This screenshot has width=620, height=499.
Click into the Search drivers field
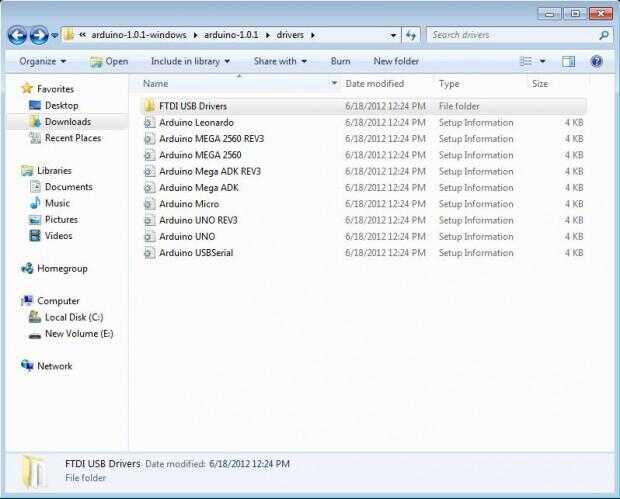click(x=514, y=35)
